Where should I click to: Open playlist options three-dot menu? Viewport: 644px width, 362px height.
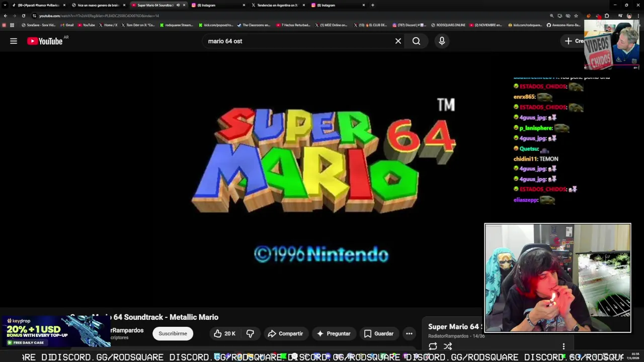563,346
